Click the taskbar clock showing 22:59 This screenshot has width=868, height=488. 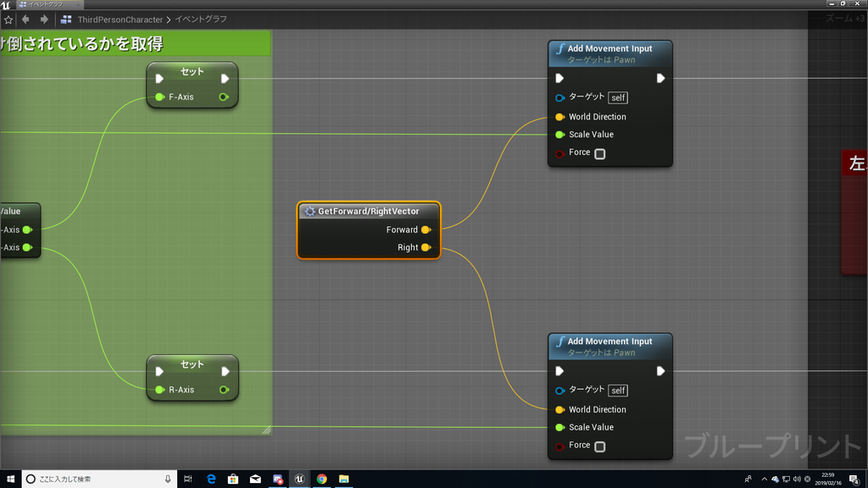pyautogui.click(x=827, y=480)
